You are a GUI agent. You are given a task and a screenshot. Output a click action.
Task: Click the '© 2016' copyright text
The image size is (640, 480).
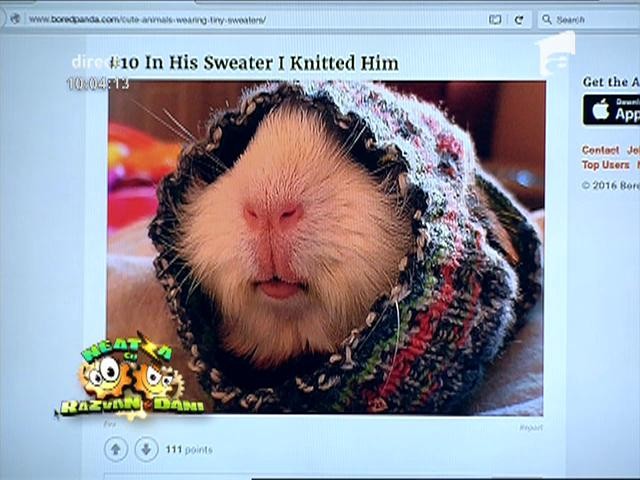coord(599,186)
